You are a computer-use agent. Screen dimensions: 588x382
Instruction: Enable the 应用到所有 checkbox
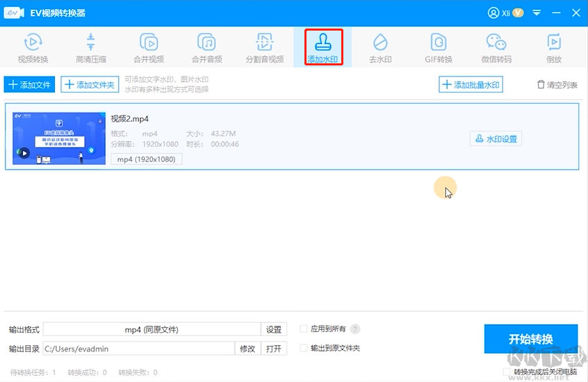click(x=303, y=328)
